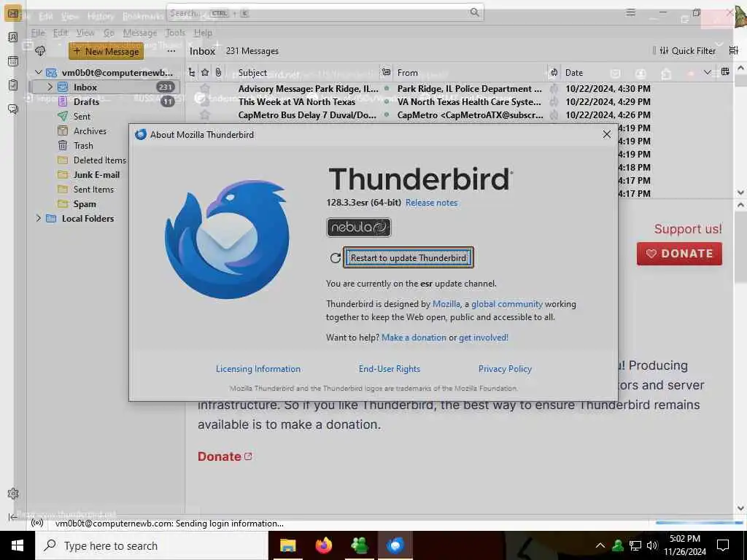Expand the Inbox folder
The width and height of the screenshot is (747, 560).
click(x=50, y=87)
